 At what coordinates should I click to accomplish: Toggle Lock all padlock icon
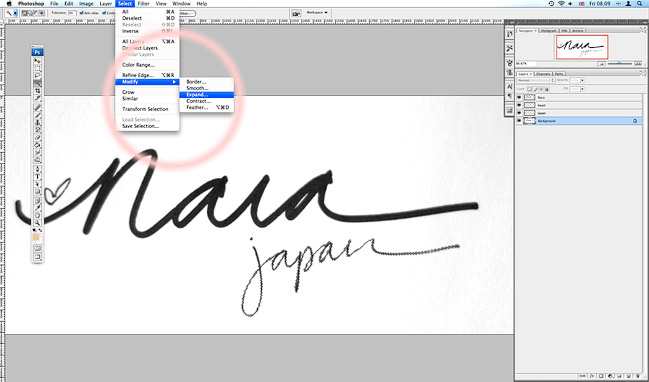point(547,89)
